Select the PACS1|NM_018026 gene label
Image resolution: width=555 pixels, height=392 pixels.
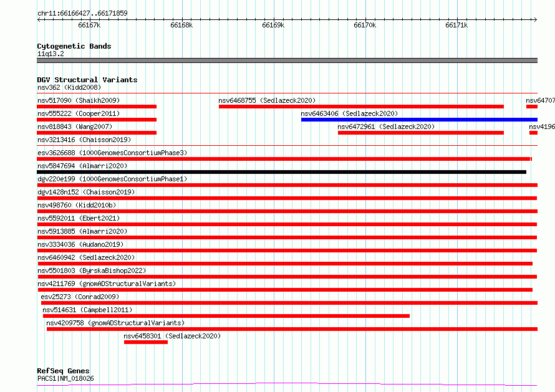[x=66, y=378]
